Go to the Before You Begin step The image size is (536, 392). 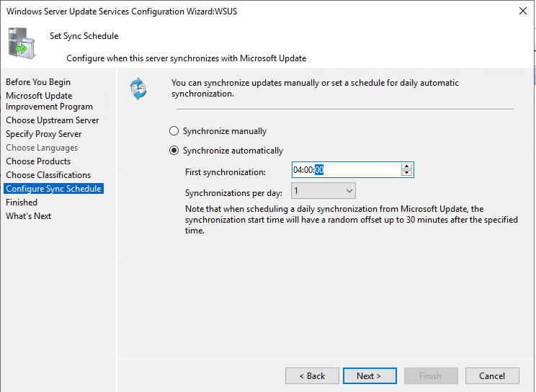pyautogui.click(x=38, y=82)
